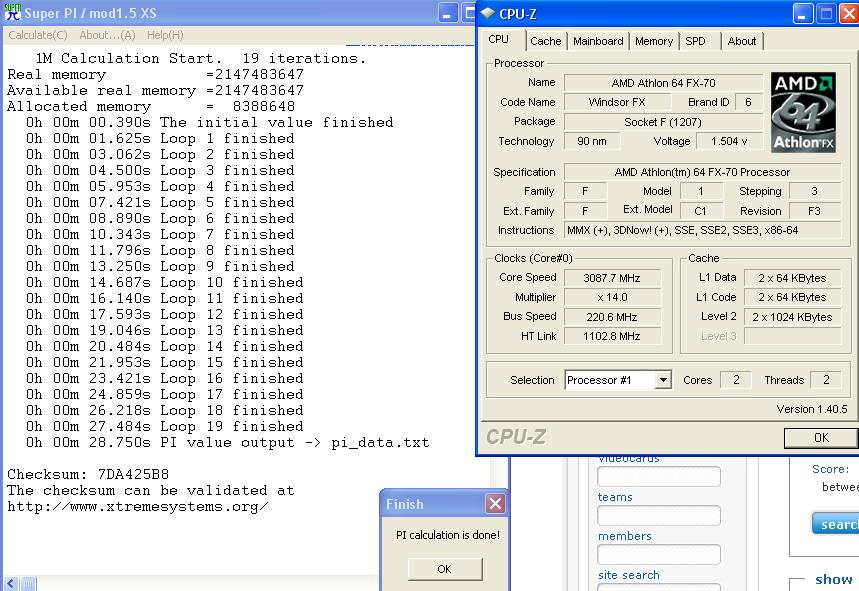Image resolution: width=859 pixels, height=591 pixels.
Task: Open the About...(A) menu in Super PI
Action: (107, 35)
